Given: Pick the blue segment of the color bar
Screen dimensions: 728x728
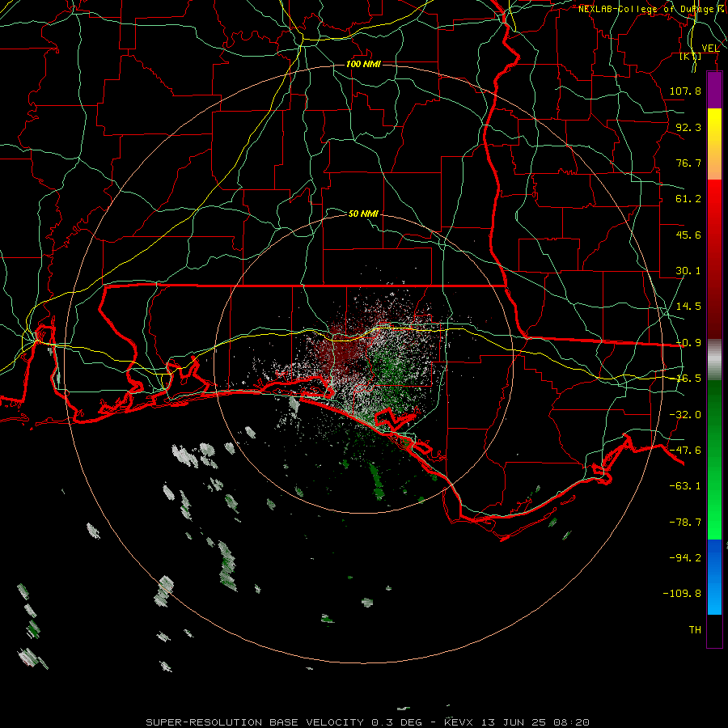Looking at the screenshot, I should pos(714,577).
